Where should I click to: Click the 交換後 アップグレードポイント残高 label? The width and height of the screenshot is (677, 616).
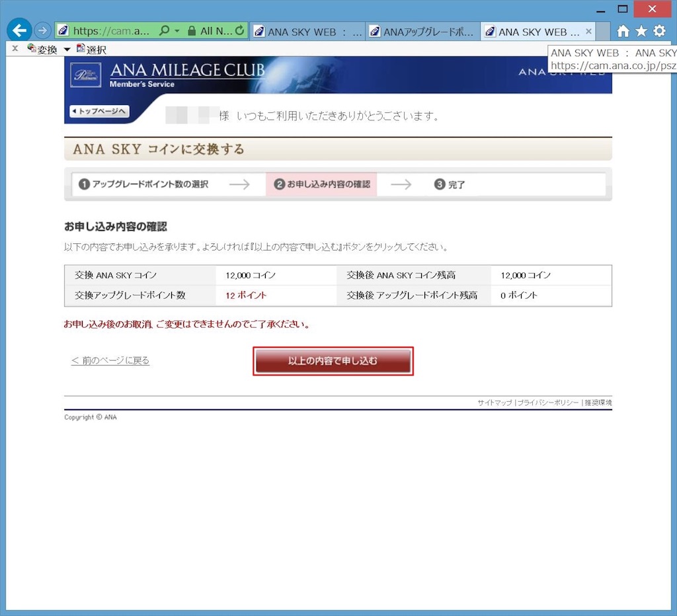(x=411, y=295)
